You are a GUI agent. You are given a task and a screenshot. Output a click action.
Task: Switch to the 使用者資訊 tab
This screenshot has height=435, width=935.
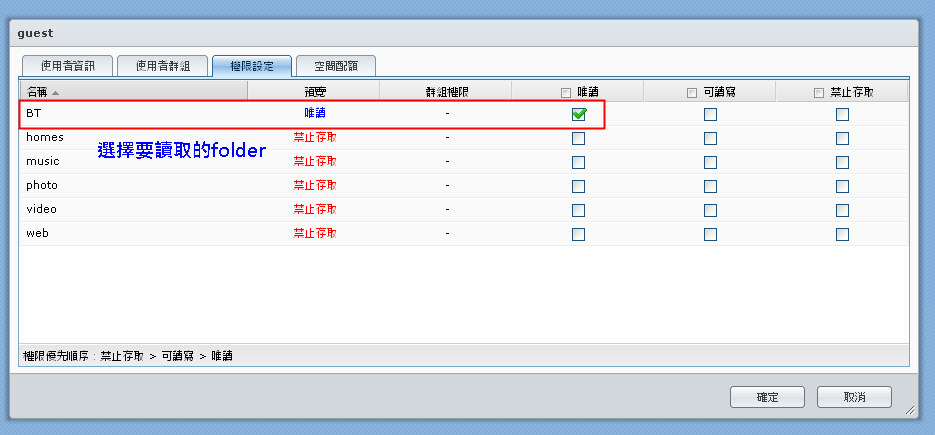click(x=65, y=66)
